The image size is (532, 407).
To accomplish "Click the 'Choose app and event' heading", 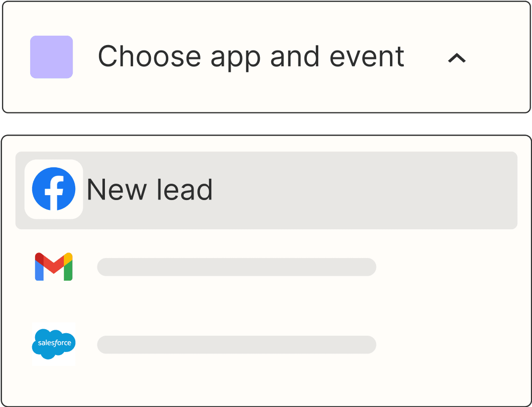I will (251, 56).
